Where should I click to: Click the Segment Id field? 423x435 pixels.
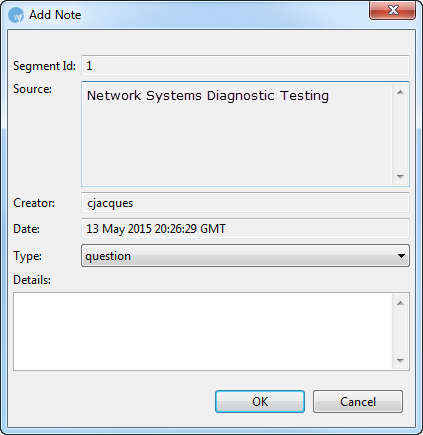coord(245,65)
